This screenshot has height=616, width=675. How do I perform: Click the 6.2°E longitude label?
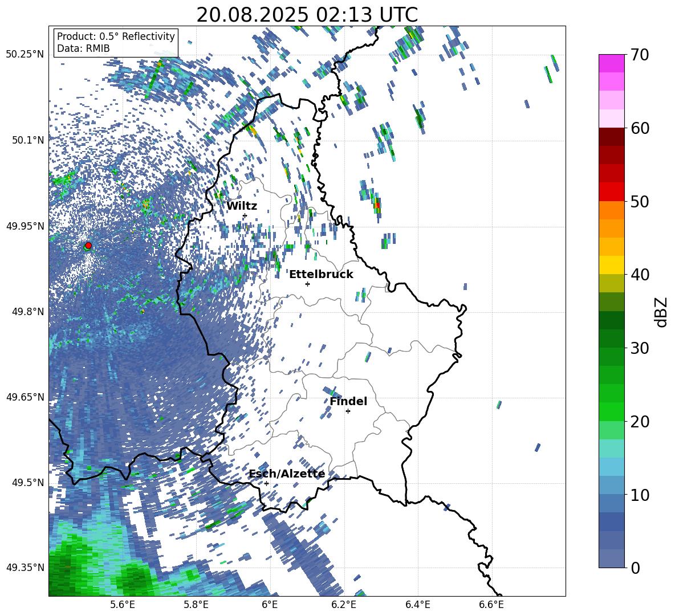pyautogui.click(x=344, y=605)
